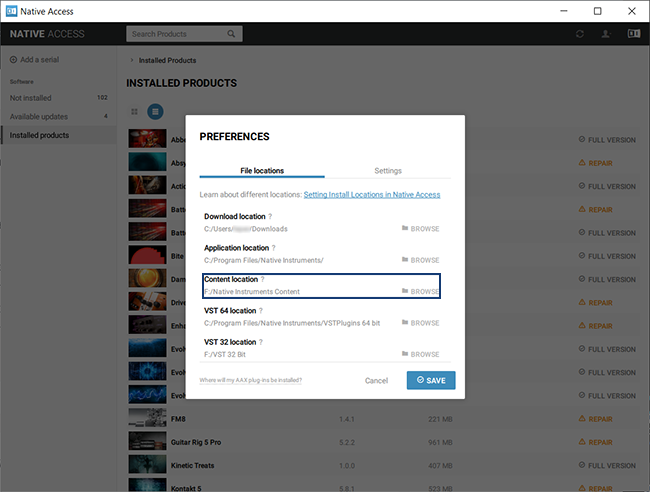This screenshot has width=650, height=492.
Task: Click the F:/VST 32 Bit path
Action: pyautogui.click(x=225, y=355)
